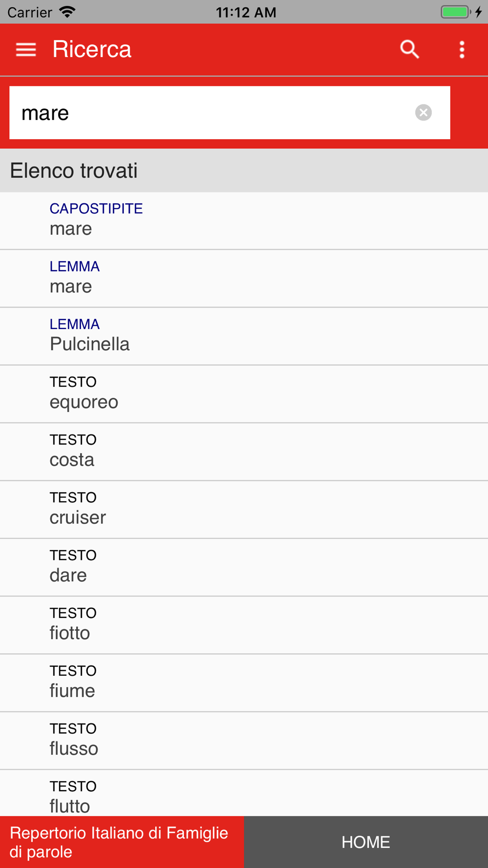This screenshot has height=868, width=488.
Task: Select the TESTO costa result
Action: point(244,452)
